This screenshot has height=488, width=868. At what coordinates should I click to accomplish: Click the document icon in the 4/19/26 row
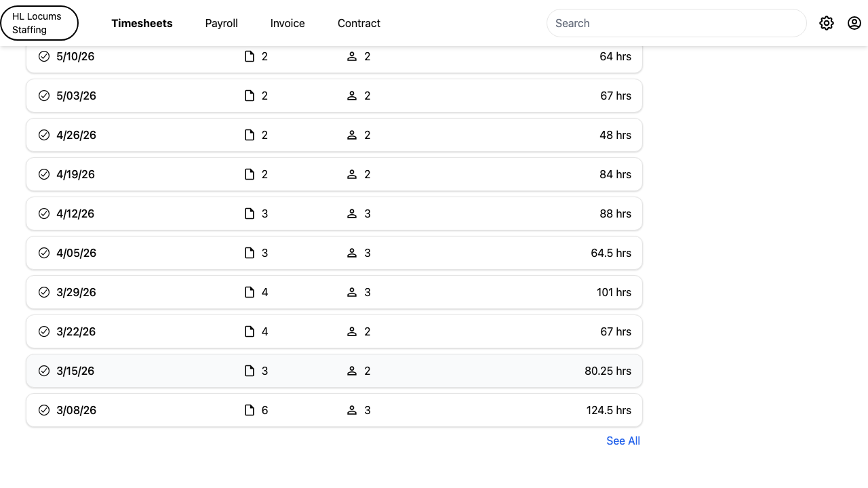tap(250, 174)
